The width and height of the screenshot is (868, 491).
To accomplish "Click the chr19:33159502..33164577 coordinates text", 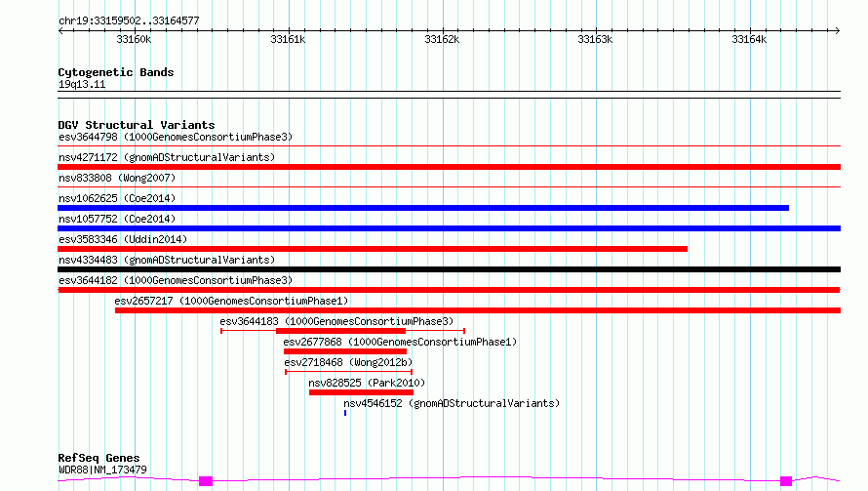I will 129,20.
